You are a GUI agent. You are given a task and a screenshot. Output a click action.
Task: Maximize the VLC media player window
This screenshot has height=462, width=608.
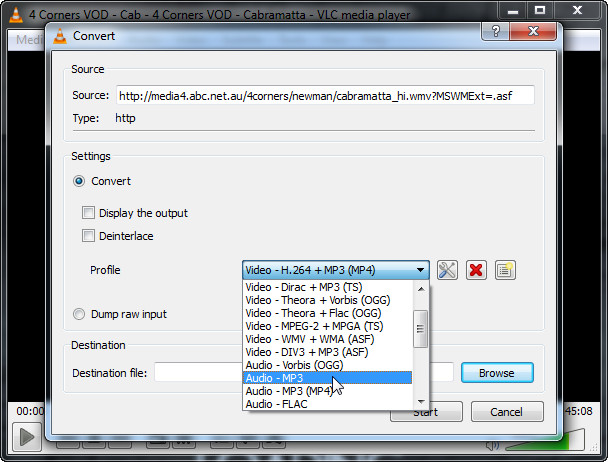pyautogui.click(x=540, y=10)
